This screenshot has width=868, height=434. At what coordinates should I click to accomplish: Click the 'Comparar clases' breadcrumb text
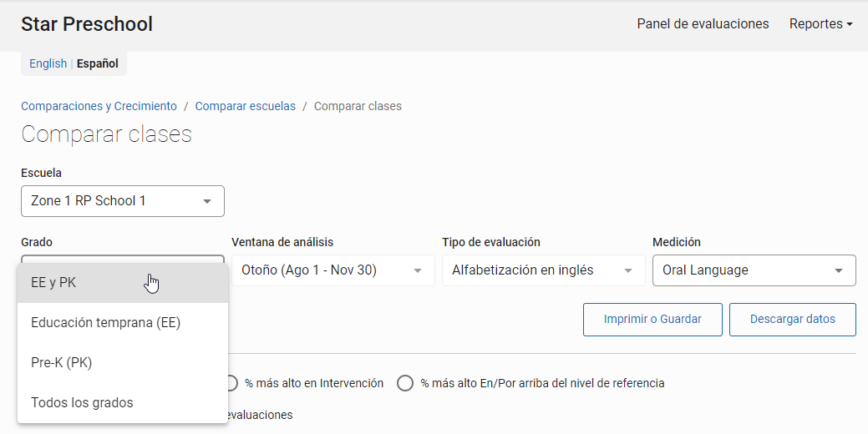pos(358,106)
